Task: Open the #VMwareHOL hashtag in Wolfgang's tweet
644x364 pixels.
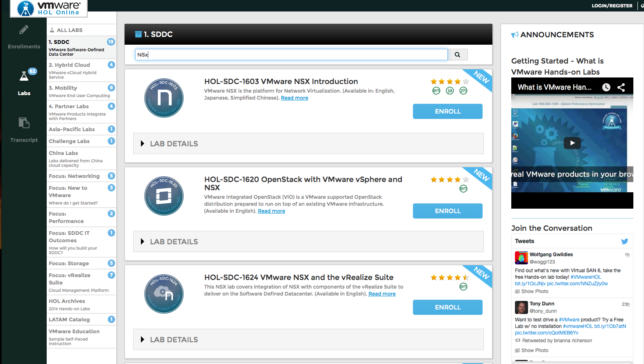Action: [586, 277]
